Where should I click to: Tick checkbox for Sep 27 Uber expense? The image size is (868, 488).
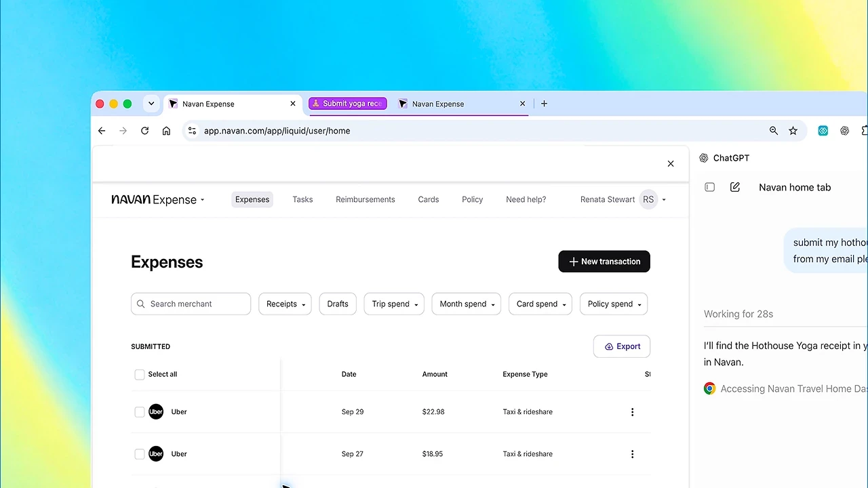click(140, 454)
